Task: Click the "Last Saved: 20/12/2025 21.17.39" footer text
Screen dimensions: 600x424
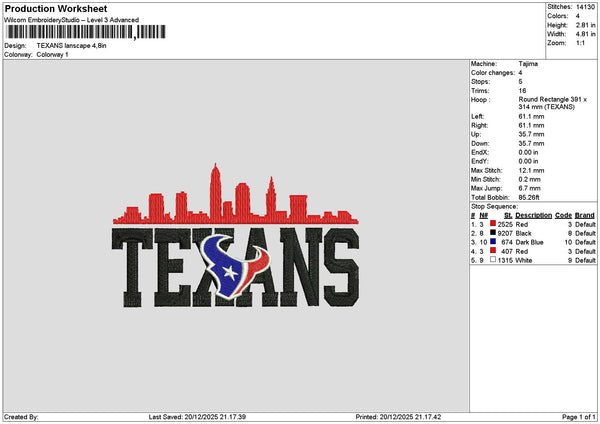Action: 197,417
